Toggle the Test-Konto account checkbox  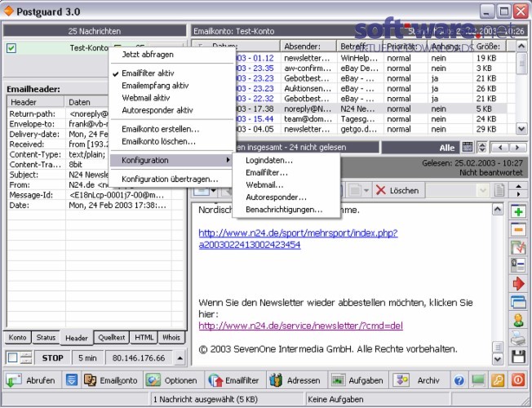point(11,48)
